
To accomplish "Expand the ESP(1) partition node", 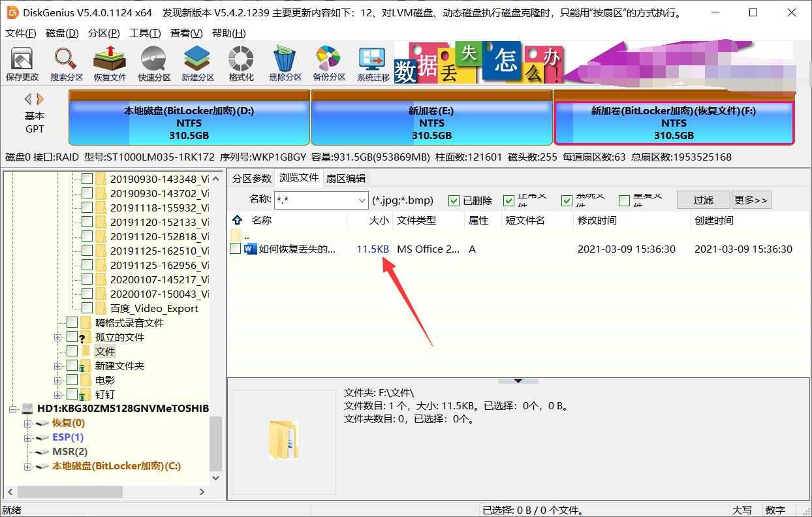I will (27, 438).
